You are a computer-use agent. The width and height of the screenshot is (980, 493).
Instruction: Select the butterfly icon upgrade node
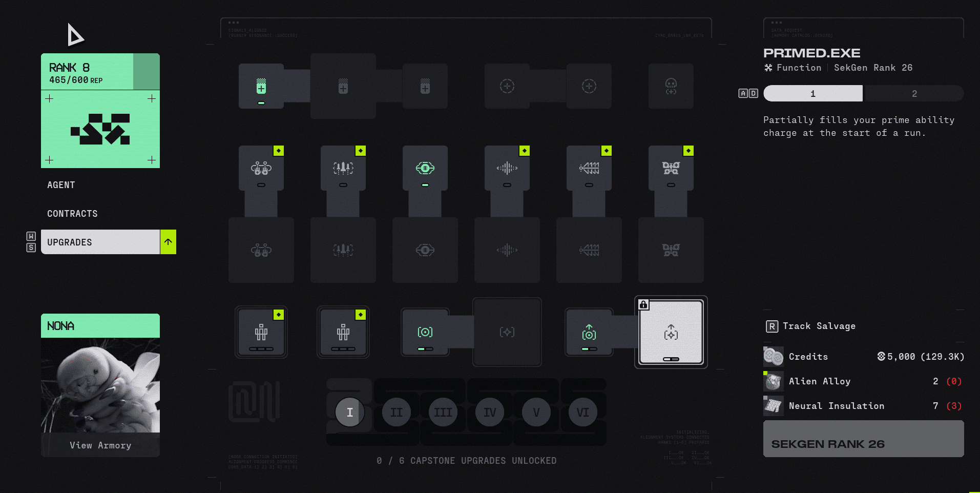tap(671, 168)
